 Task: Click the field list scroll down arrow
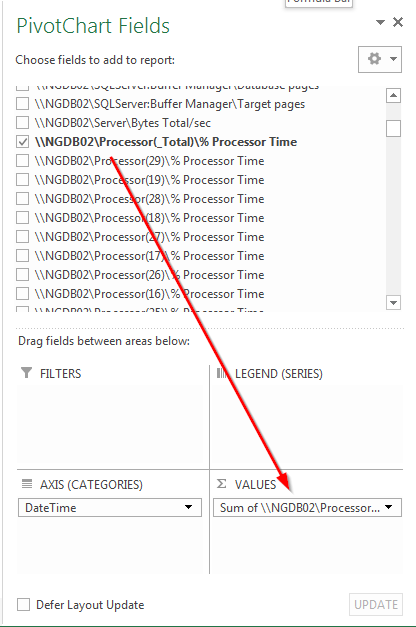[x=393, y=303]
